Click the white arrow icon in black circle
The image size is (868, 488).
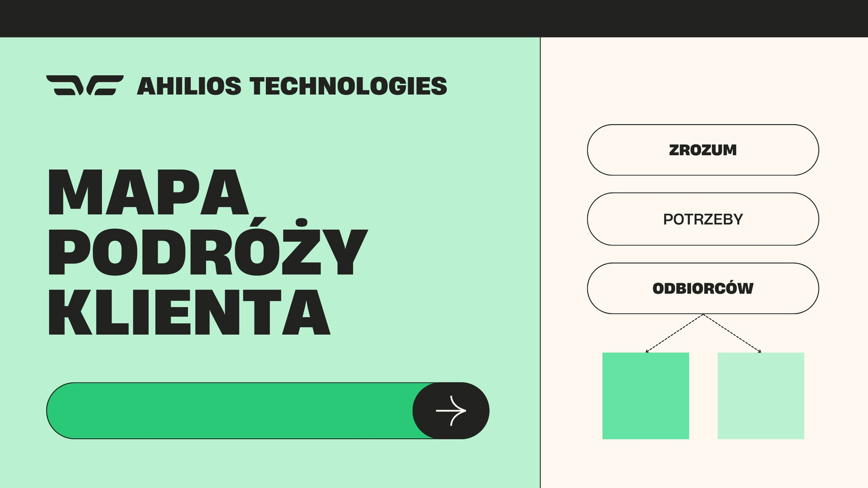click(451, 411)
